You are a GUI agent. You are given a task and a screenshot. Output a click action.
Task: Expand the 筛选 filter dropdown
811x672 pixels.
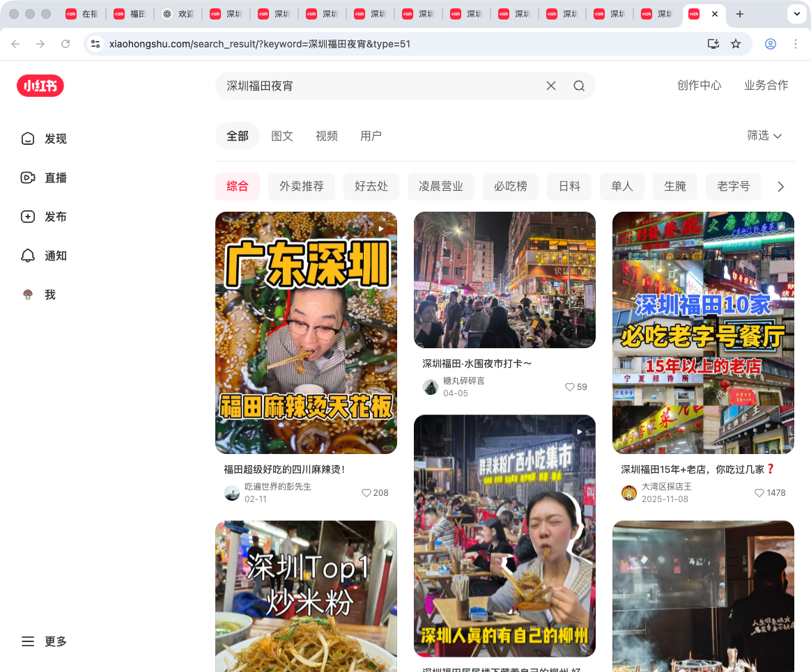(x=764, y=136)
